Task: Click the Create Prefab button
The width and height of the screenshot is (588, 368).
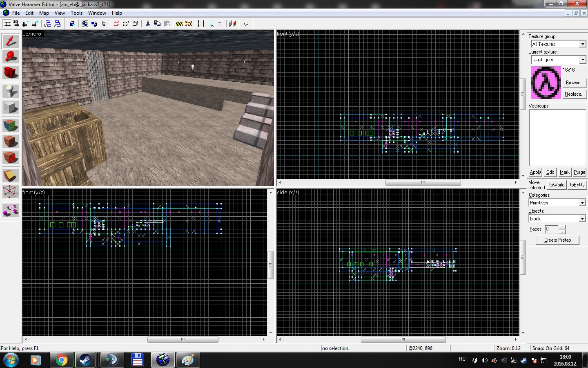Action: pyautogui.click(x=557, y=240)
